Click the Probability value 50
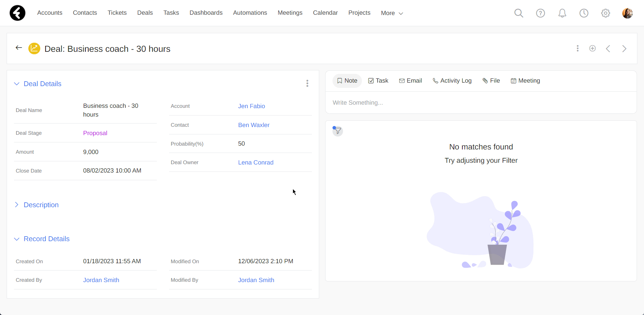Viewport: 644px width, 315px height. [241, 144]
